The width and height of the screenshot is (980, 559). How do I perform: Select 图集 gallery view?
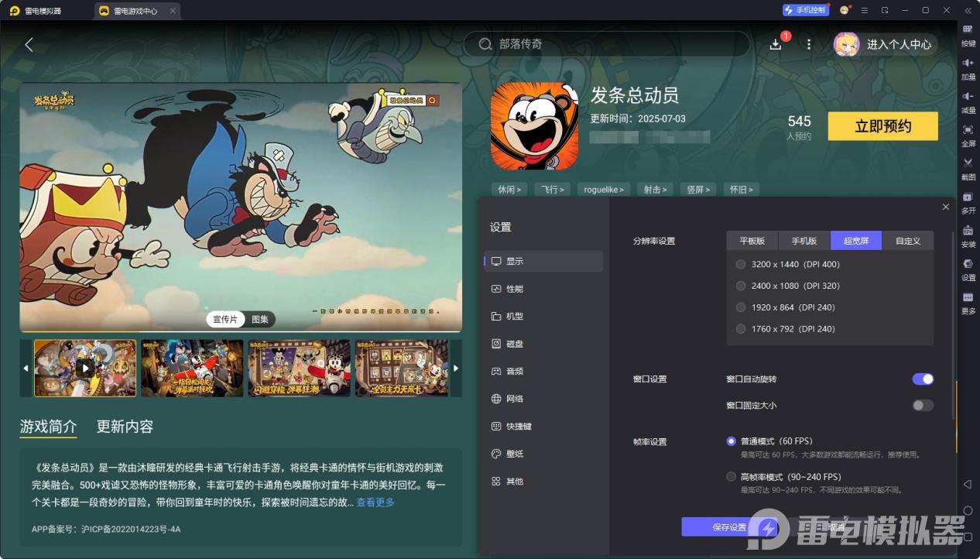pyautogui.click(x=260, y=319)
